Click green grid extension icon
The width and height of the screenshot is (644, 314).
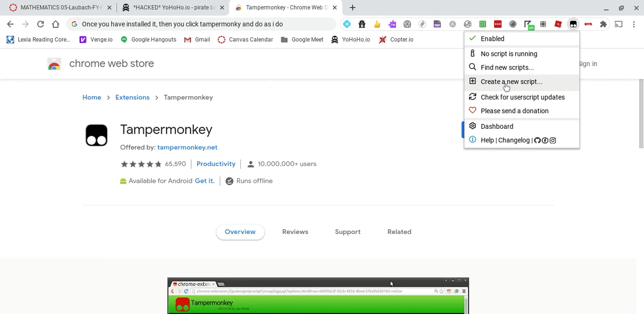point(482,24)
